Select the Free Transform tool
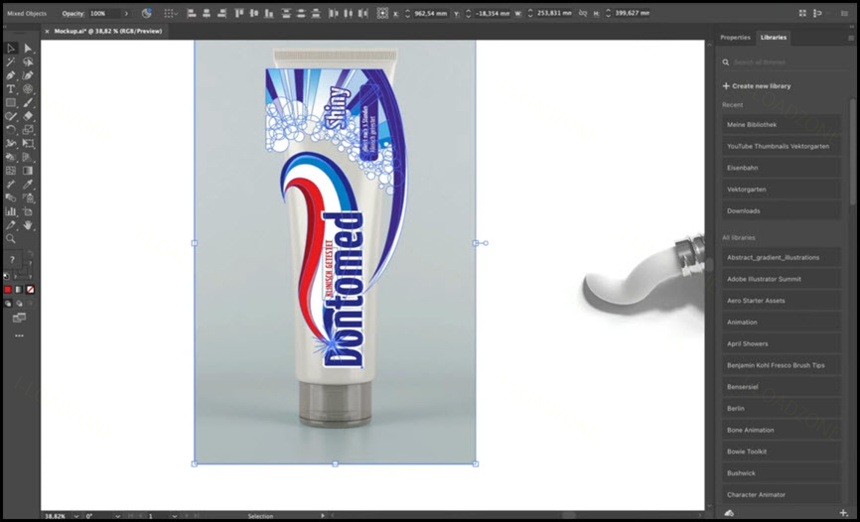The image size is (860, 522). 28,144
